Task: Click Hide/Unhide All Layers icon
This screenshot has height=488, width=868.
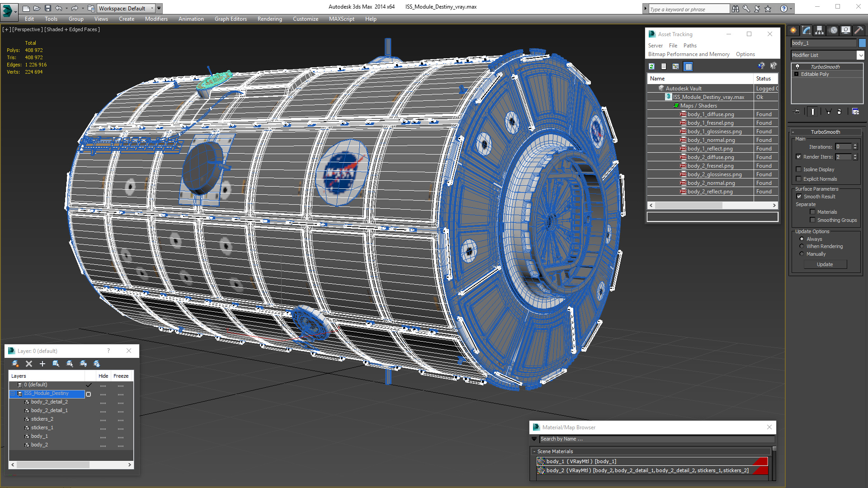Action: (83, 364)
